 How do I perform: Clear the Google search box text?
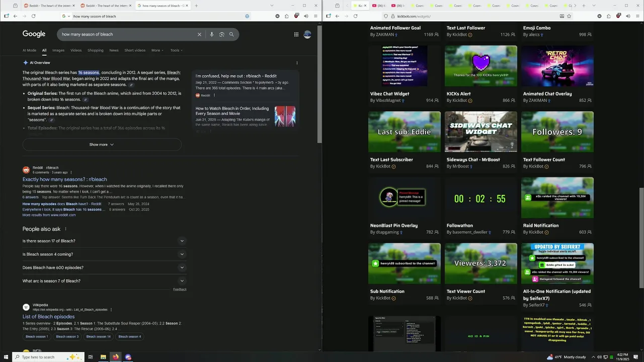point(199,34)
